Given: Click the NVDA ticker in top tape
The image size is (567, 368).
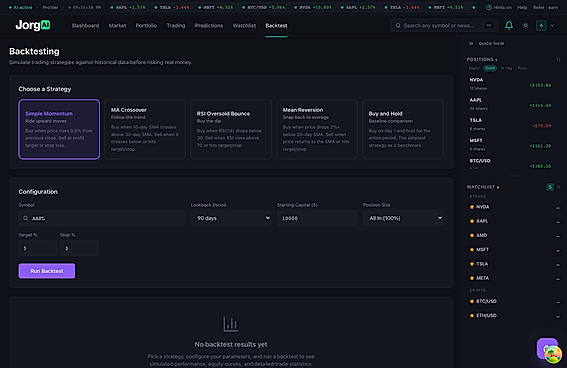Looking at the screenshot, I should [313, 7].
